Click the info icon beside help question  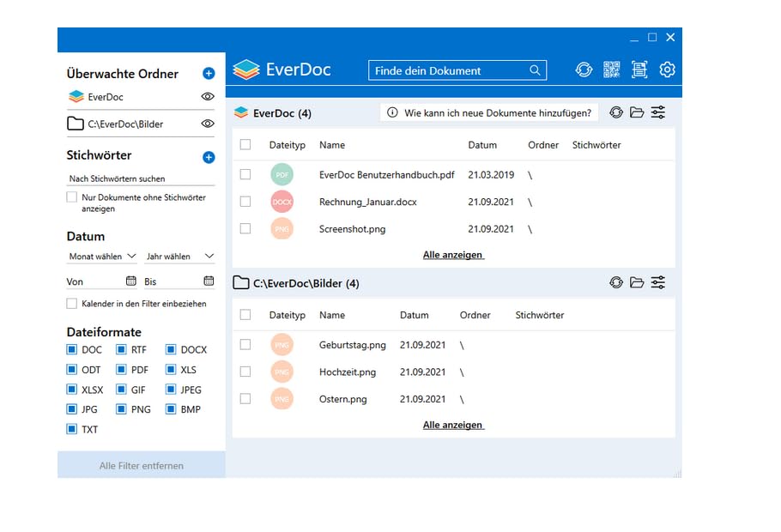tap(392, 112)
